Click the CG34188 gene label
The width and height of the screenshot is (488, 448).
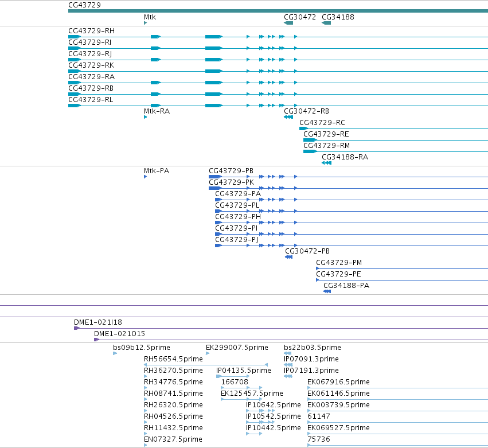[338, 17]
